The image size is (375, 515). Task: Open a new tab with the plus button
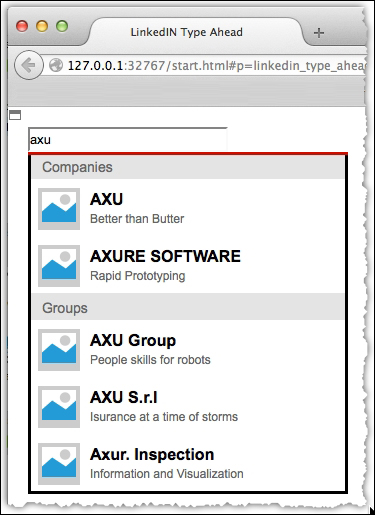(x=319, y=33)
